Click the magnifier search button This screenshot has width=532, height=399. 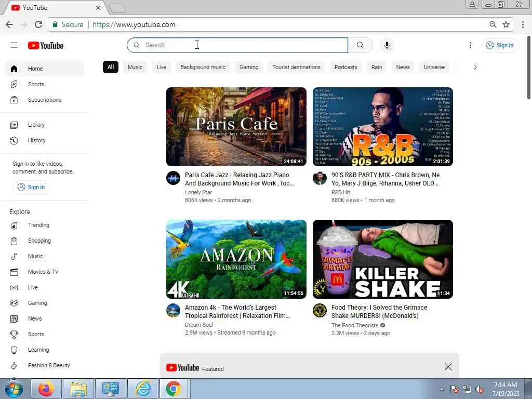coord(361,45)
